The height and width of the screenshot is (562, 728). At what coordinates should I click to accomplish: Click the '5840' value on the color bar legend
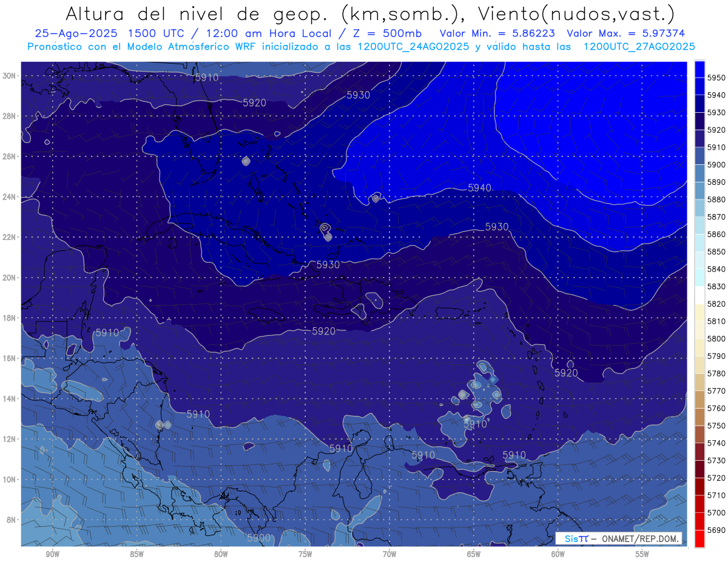click(x=716, y=269)
